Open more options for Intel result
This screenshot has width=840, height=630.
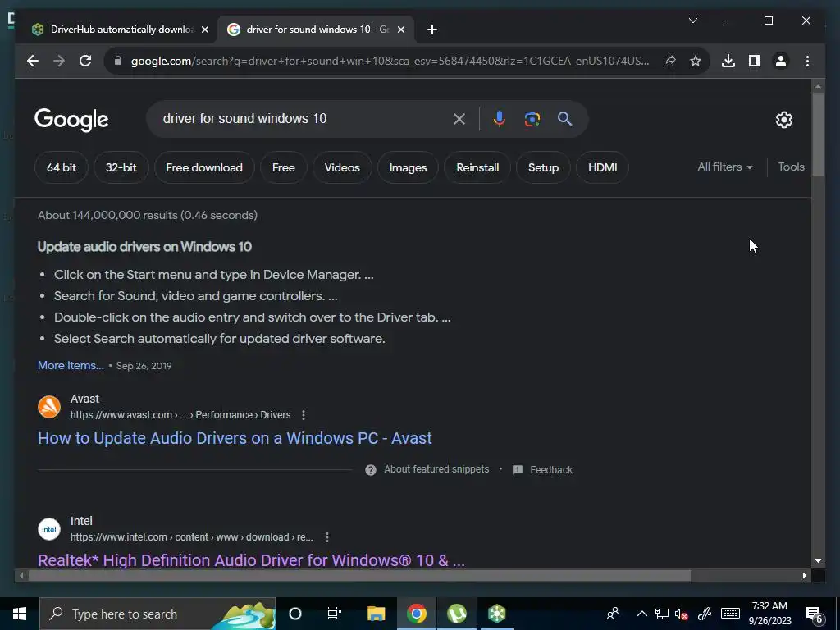tap(326, 537)
